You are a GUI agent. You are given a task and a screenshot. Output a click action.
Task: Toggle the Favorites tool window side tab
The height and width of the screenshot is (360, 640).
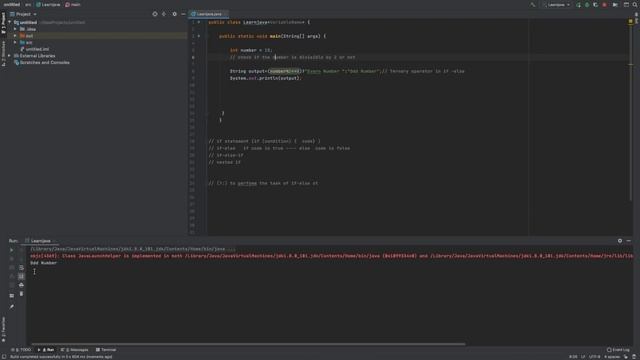coord(3,330)
